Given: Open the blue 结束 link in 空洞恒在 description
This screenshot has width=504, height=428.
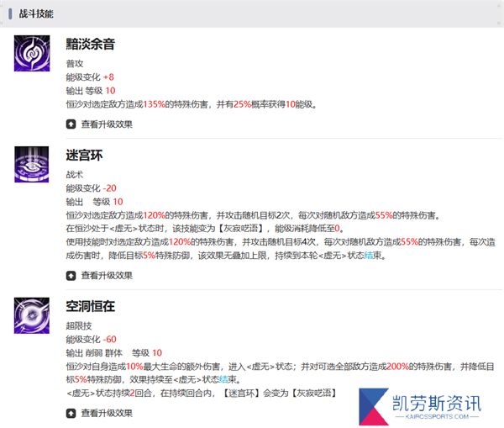Looking at the screenshot, I should click(223, 380).
